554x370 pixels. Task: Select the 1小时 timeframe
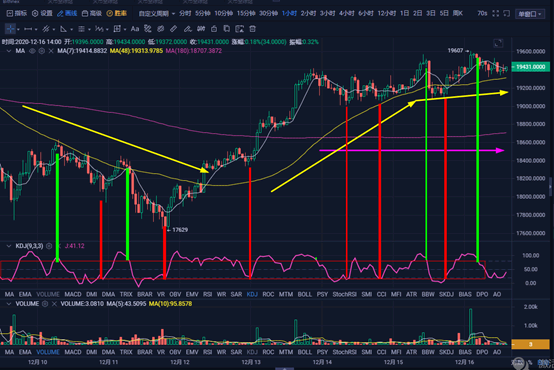pyautogui.click(x=289, y=13)
